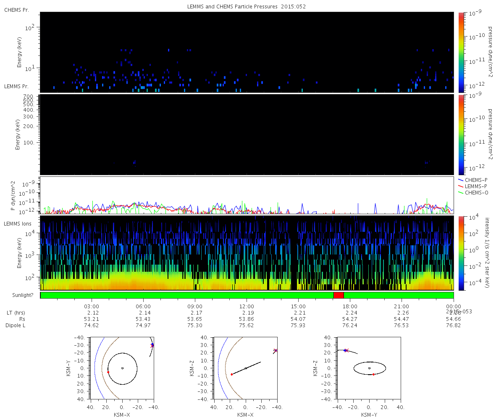
Task: Click the LEMMS pressure colorbar in second panel
Action: [461, 134]
